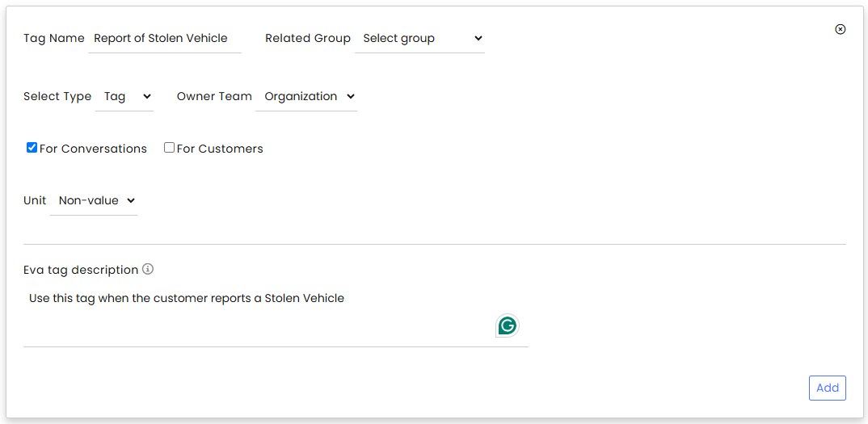Click the Owner Team label

tap(214, 96)
